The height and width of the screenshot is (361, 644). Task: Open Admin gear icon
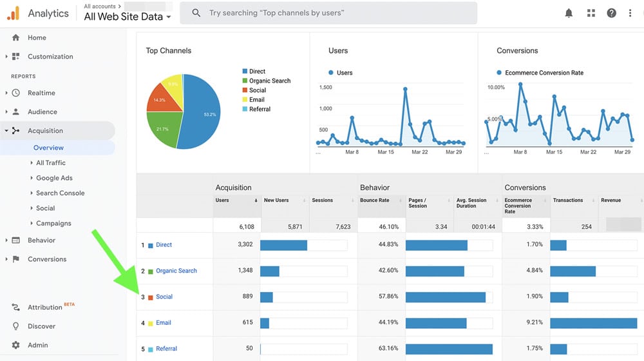click(x=16, y=345)
